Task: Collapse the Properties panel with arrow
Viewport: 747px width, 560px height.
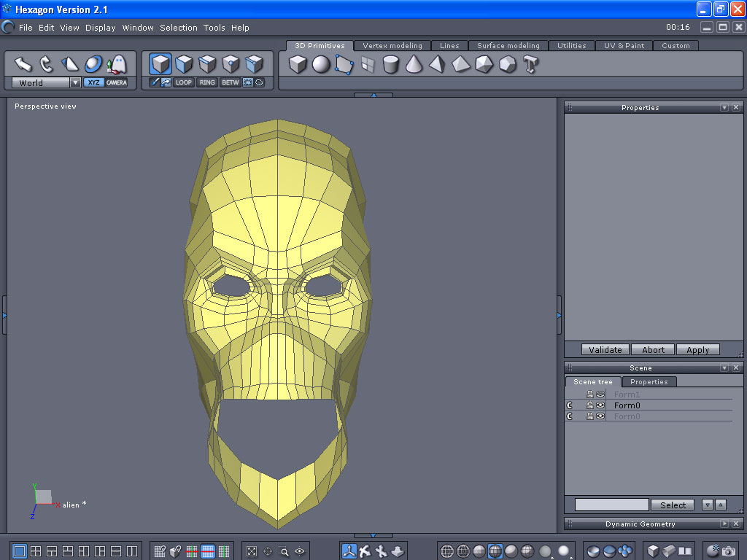Action: [724, 108]
